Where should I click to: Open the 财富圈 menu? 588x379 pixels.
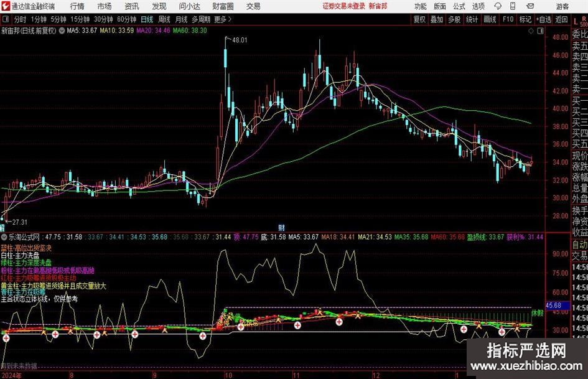[223, 6]
